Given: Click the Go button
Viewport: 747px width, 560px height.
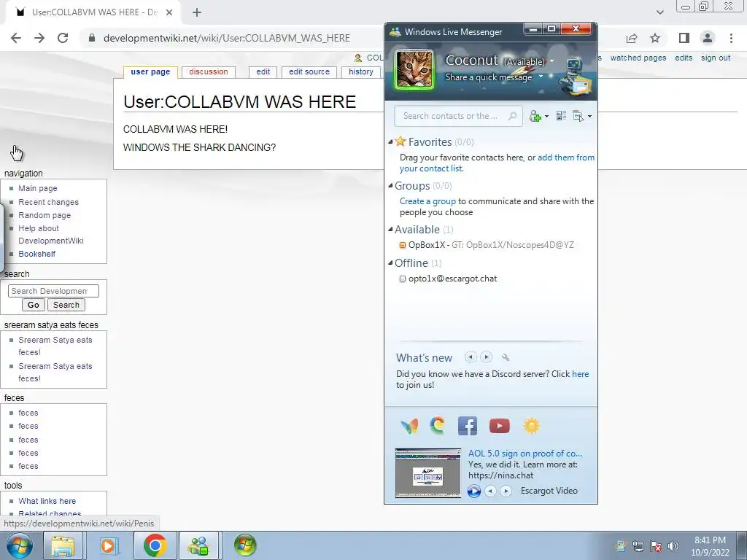Looking at the screenshot, I should tap(34, 305).
